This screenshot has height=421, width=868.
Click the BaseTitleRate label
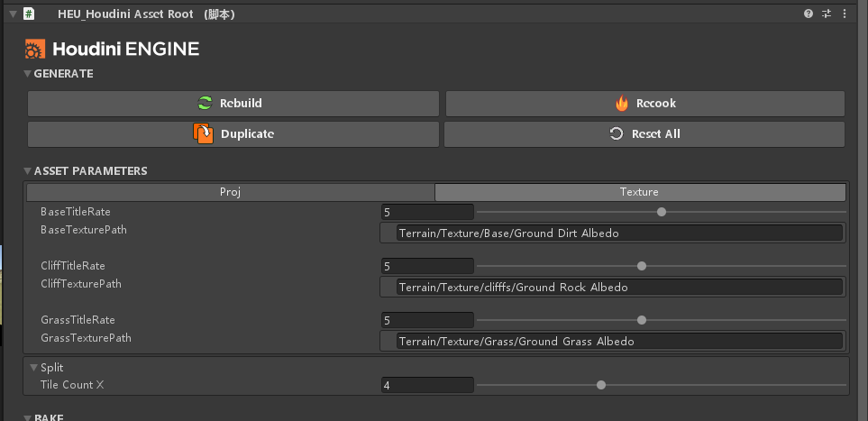click(x=76, y=212)
